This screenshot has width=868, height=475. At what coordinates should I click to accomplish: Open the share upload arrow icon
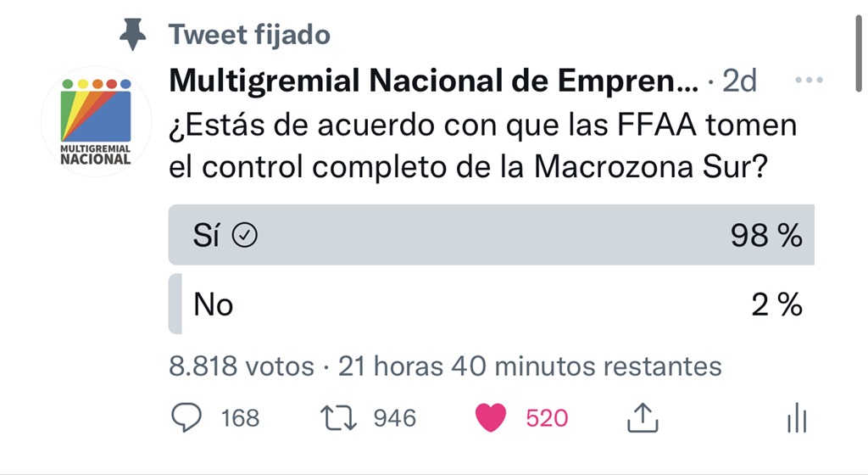(643, 417)
